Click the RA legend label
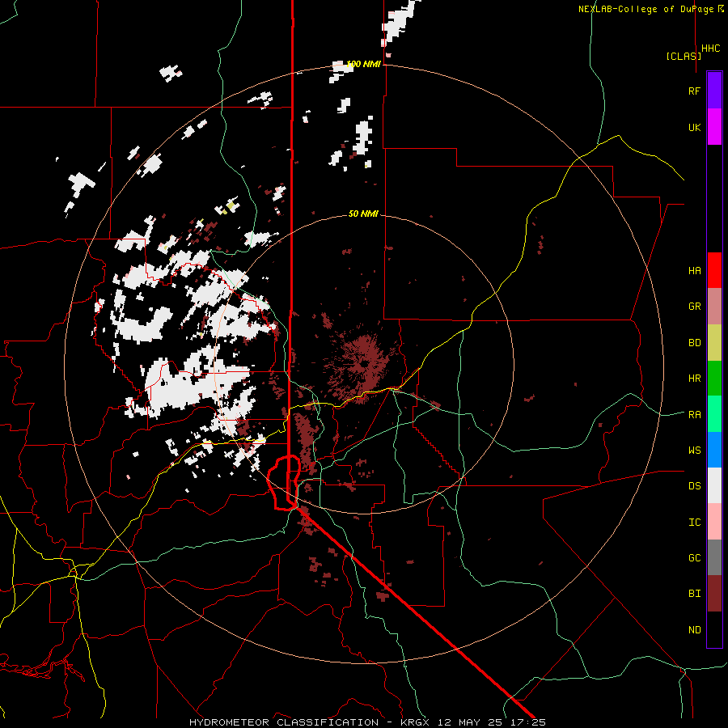 [694, 415]
